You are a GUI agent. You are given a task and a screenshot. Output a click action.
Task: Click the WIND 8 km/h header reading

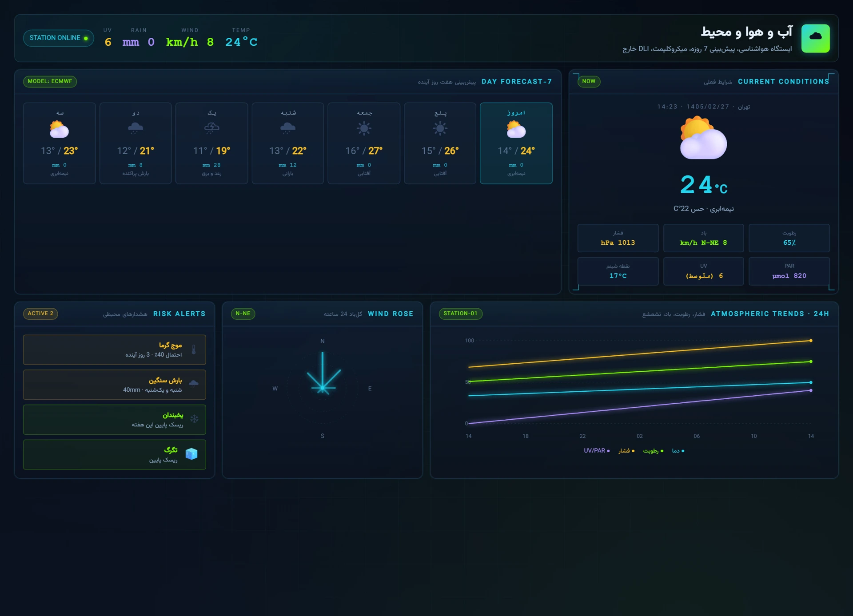coord(190,38)
